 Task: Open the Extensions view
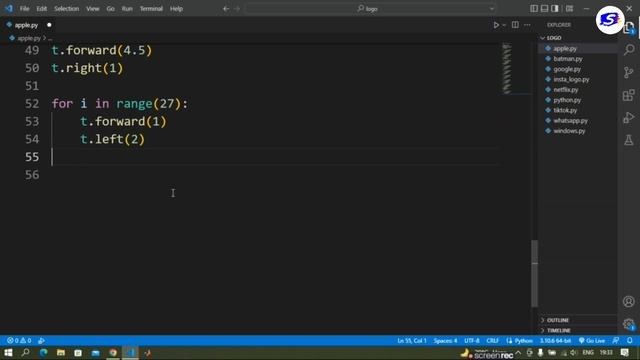(629, 95)
